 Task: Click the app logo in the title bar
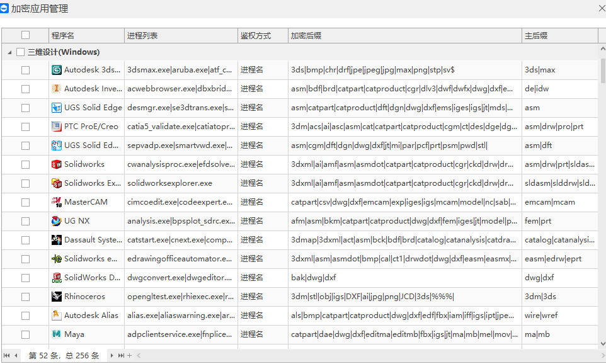[4, 8]
